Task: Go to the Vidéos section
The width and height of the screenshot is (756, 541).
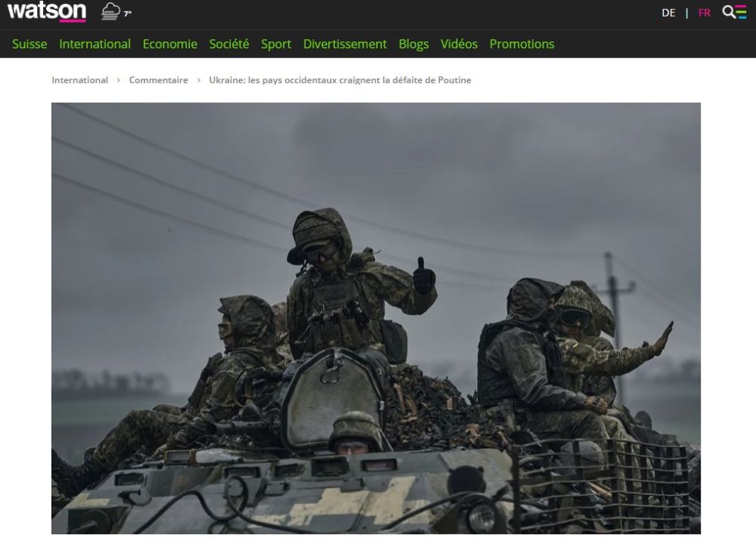Action: [x=459, y=44]
